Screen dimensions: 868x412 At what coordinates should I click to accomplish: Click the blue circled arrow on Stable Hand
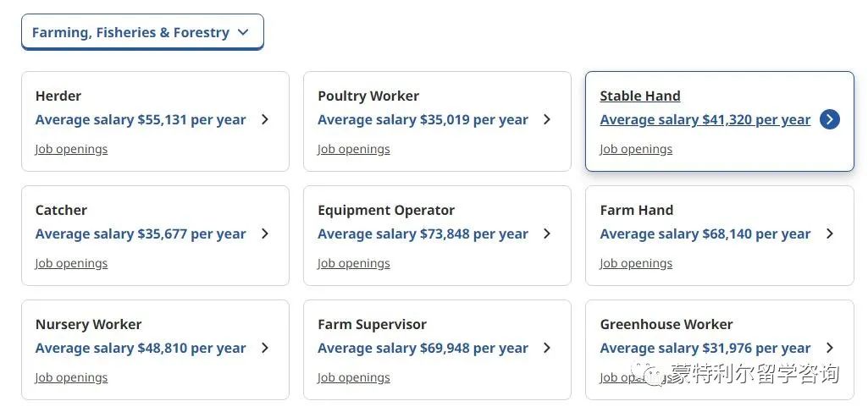click(830, 119)
